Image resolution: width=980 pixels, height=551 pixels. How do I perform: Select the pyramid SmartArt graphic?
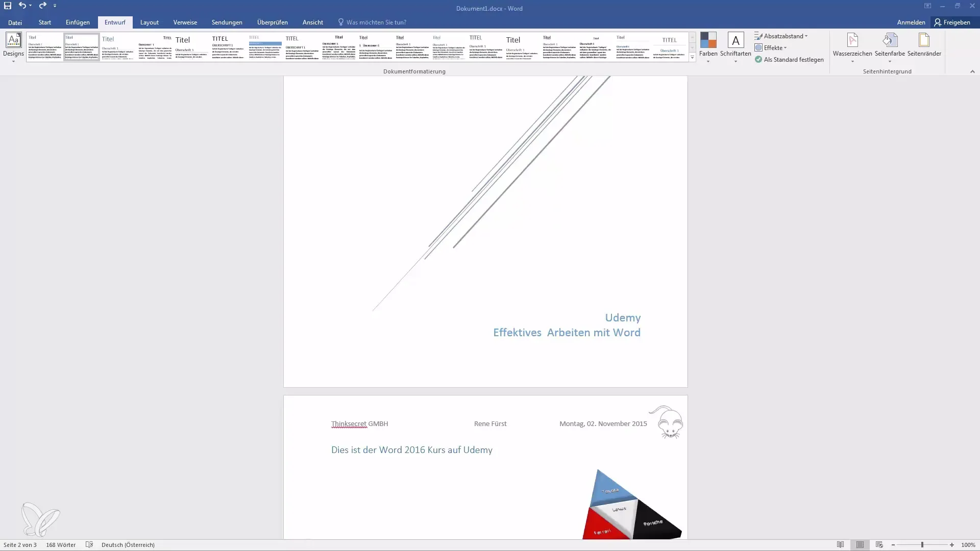[x=632, y=504]
